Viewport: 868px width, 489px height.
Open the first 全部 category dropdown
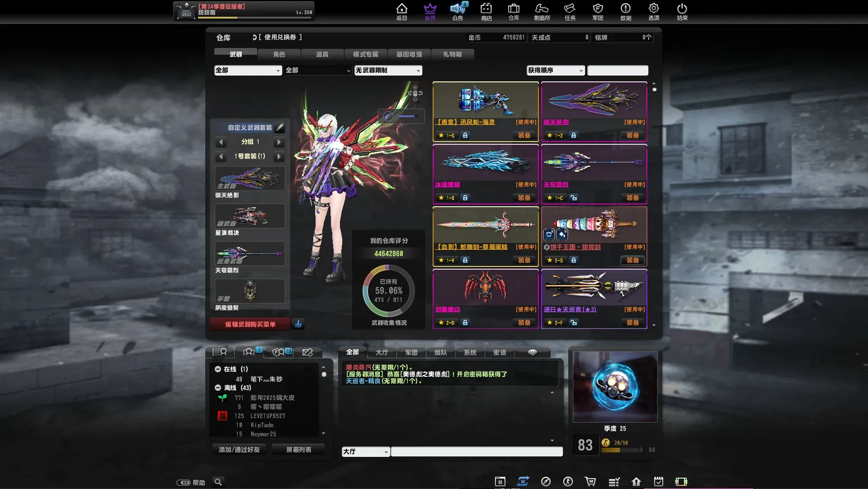tap(248, 70)
